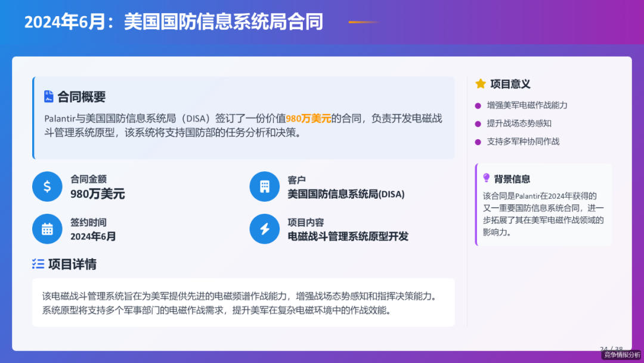Click the slide page number indicator
The image size is (644, 363).
[x=611, y=349]
